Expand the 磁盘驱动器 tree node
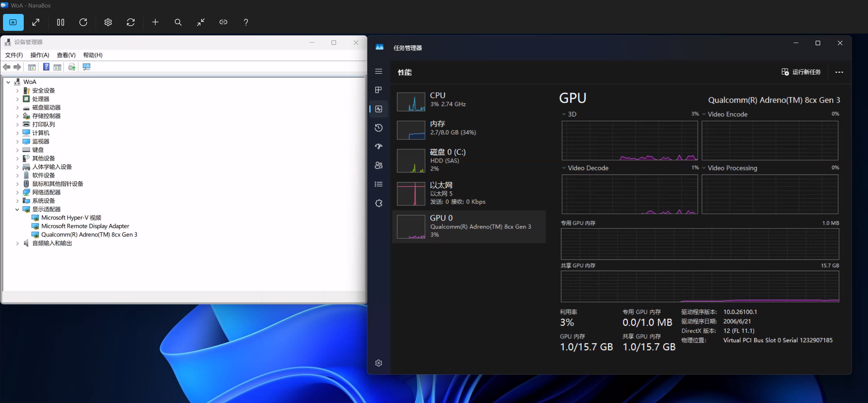This screenshot has width=868, height=403. (17, 107)
